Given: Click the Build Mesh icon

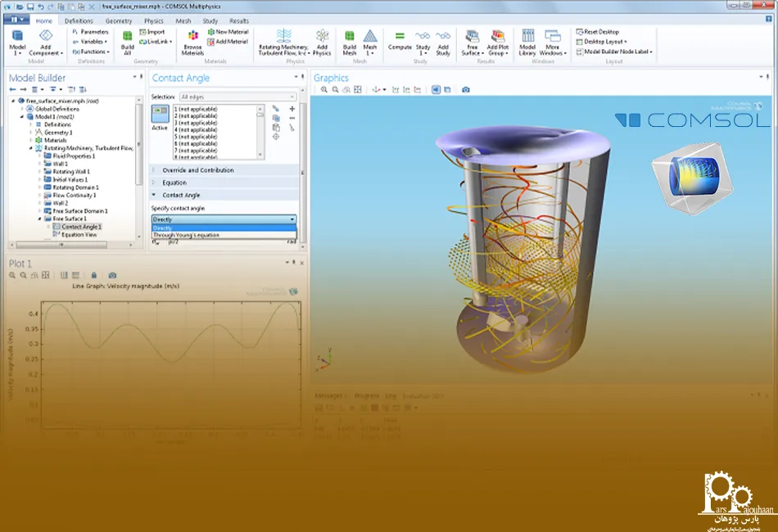Looking at the screenshot, I should tap(350, 41).
